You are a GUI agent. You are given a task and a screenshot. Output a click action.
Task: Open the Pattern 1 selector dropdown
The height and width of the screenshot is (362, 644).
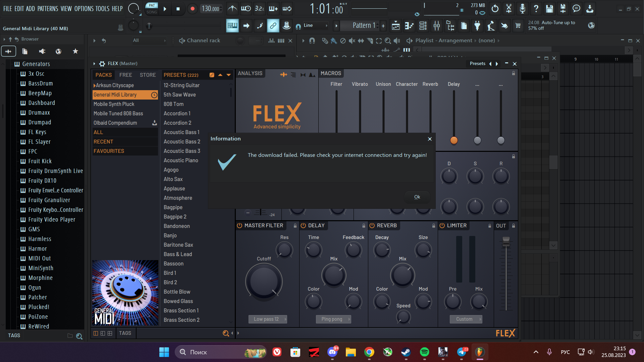[364, 25]
